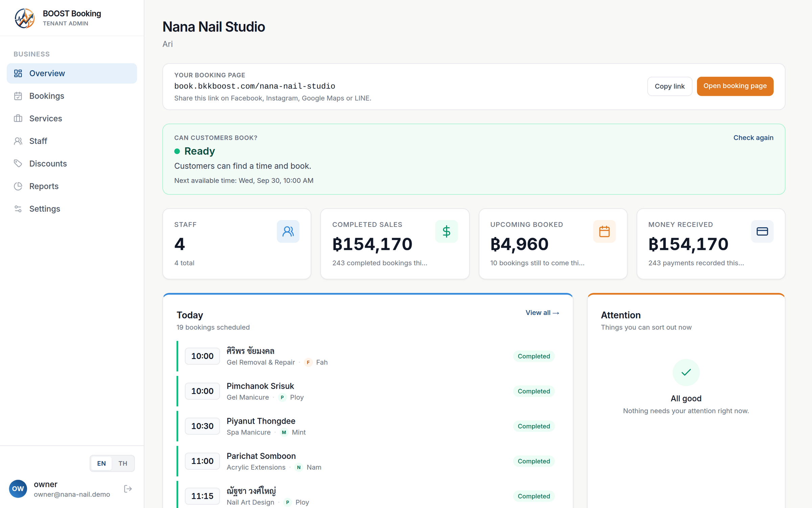
Task: Click the Settings sliders icon
Action: click(x=18, y=209)
